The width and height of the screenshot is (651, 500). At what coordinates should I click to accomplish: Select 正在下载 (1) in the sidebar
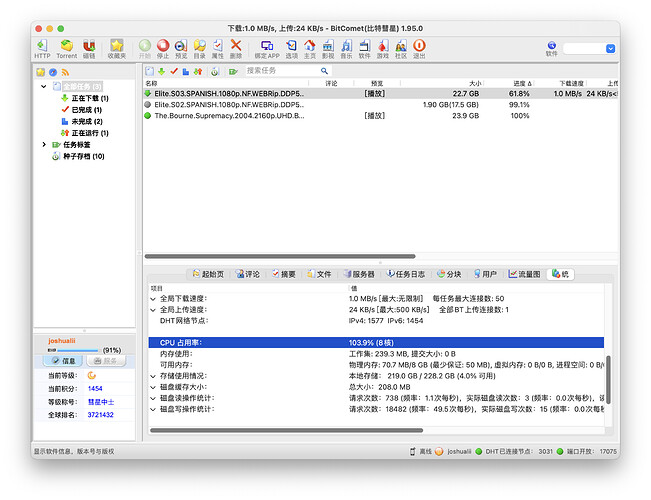[x=85, y=98]
